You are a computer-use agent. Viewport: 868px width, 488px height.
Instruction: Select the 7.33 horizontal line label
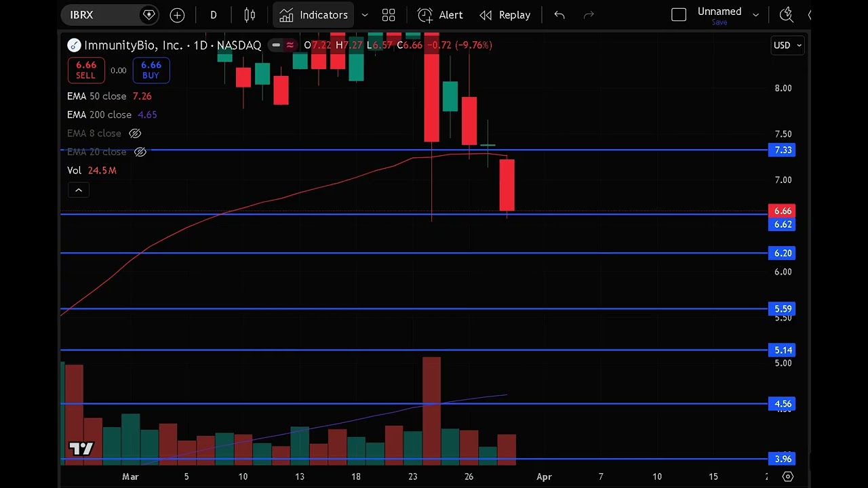783,150
